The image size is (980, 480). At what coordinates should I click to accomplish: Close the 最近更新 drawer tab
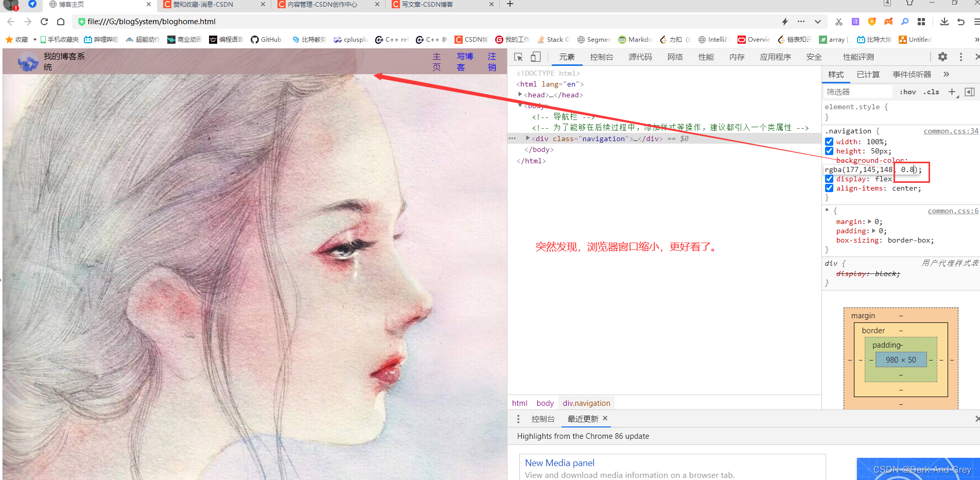pos(605,418)
